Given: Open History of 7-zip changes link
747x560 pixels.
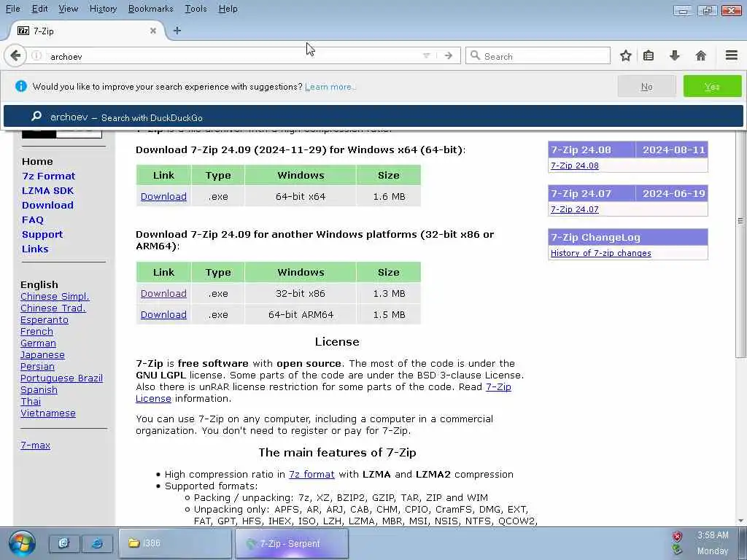Looking at the screenshot, I should (x=601, y=253).
